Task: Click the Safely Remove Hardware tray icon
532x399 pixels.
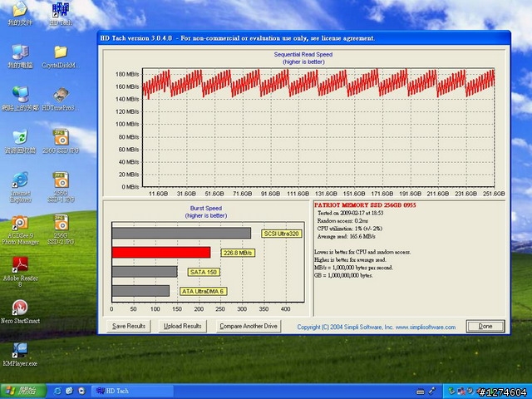Action: [x=451, y=391]
